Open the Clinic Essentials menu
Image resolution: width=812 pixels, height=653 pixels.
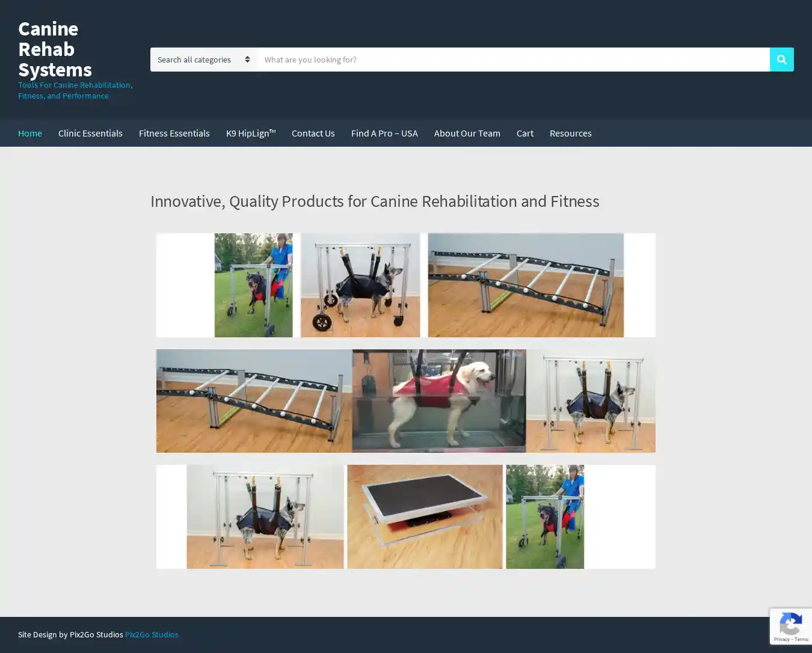coord(90,133)
